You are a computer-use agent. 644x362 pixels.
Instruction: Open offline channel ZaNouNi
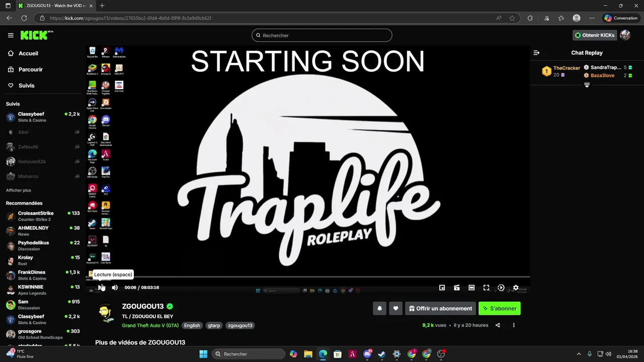43,147
